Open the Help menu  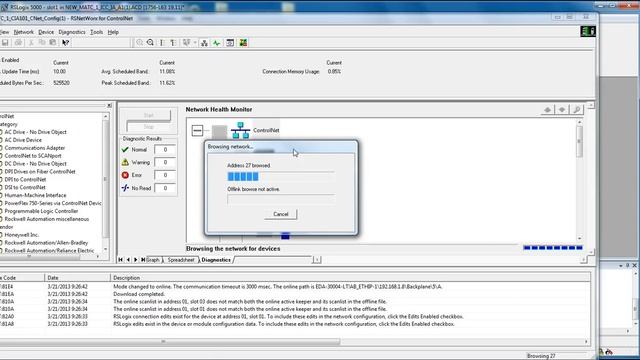click(113, 32)
